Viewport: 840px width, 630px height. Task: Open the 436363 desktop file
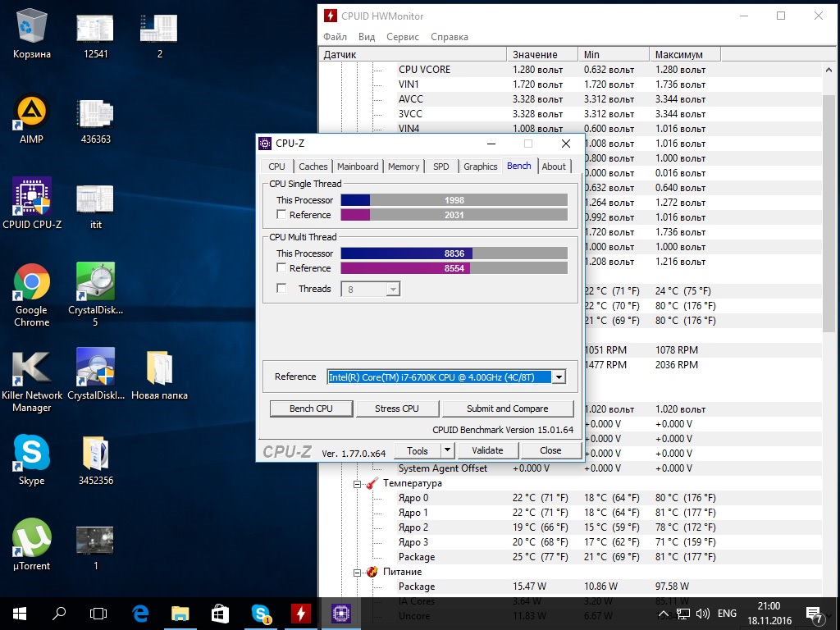95,121
